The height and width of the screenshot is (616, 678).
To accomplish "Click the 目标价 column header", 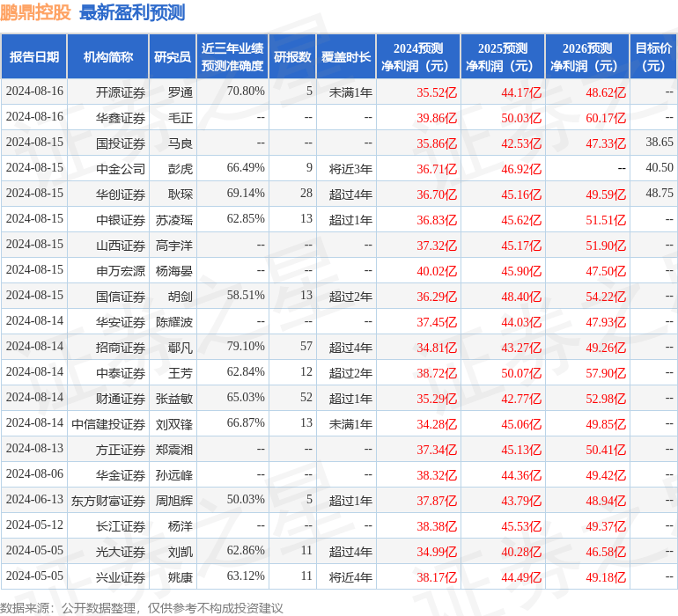I will pyautogui.click(x=653, y=56).
